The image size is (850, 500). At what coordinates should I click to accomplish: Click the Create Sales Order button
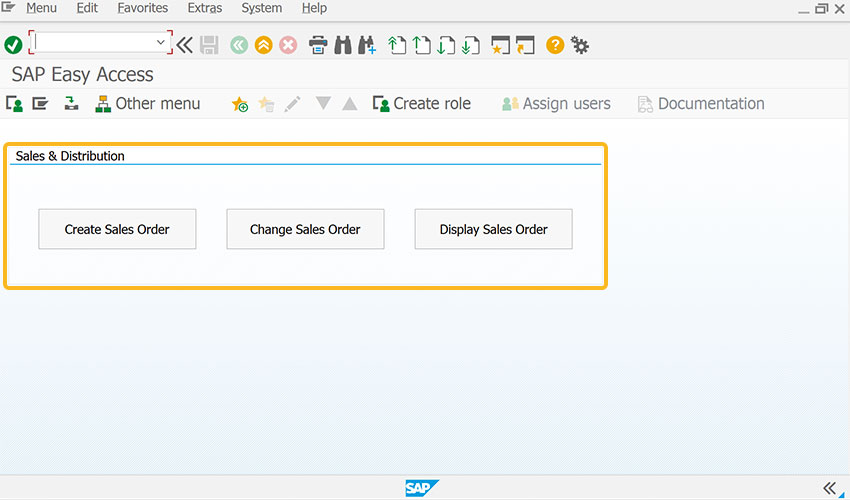pyautogui.click(x=117, y=229)
